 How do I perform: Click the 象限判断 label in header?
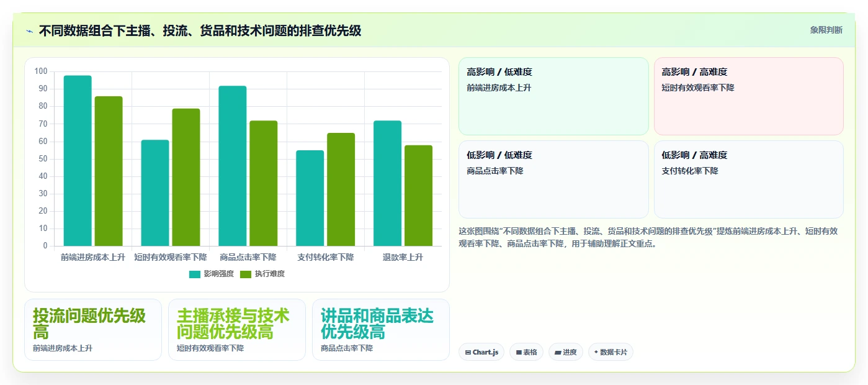click(x=826, y=30)
